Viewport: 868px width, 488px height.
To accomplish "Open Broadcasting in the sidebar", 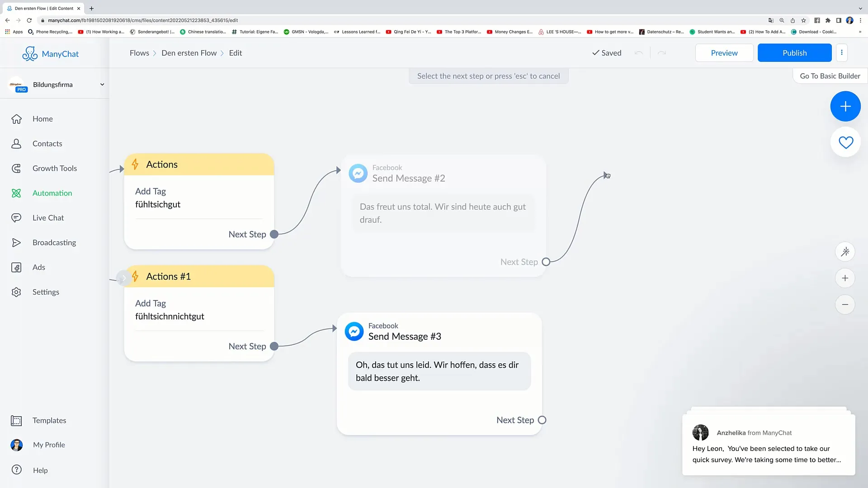I will 54,243.
